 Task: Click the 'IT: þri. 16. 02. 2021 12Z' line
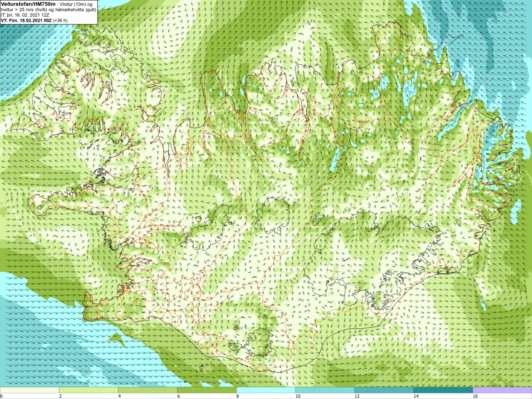[25, 15]
